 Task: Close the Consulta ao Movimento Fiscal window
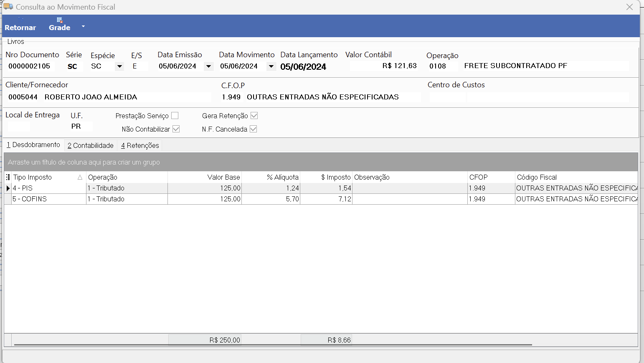coord(630,7)
